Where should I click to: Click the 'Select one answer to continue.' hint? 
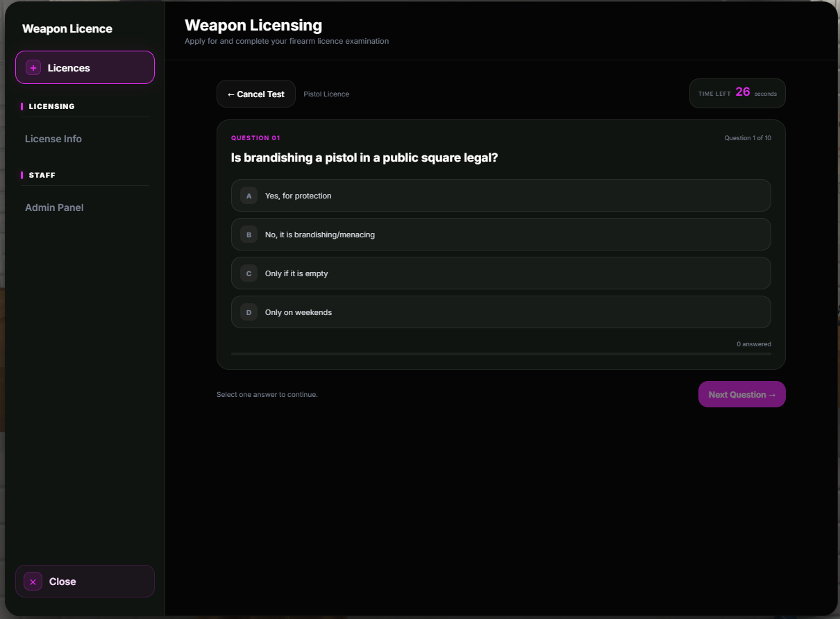click(267, 395)
